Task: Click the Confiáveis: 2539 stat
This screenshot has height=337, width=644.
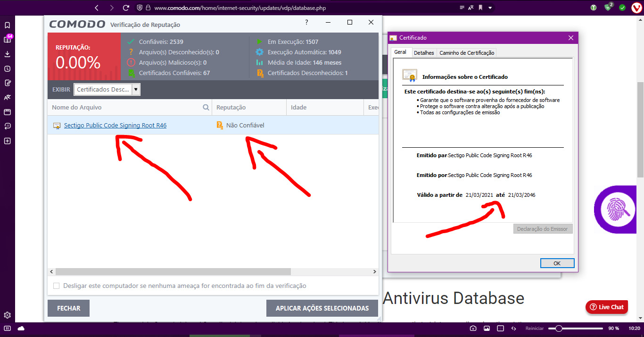Action: [156, 42]
